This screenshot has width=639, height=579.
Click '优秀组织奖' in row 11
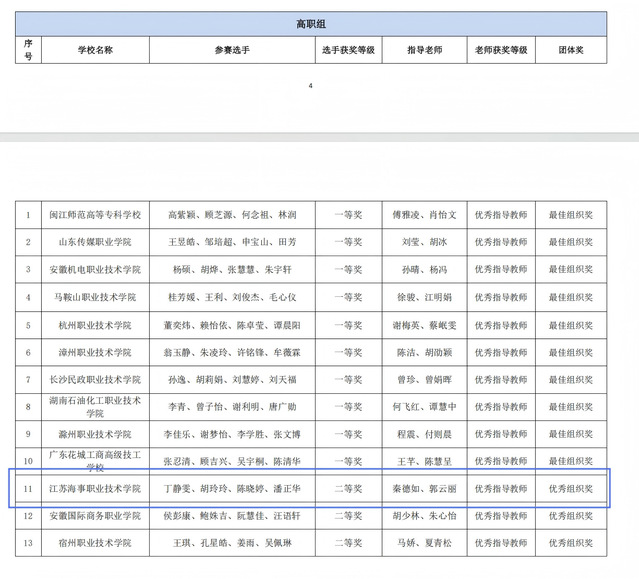coord(571,489)
